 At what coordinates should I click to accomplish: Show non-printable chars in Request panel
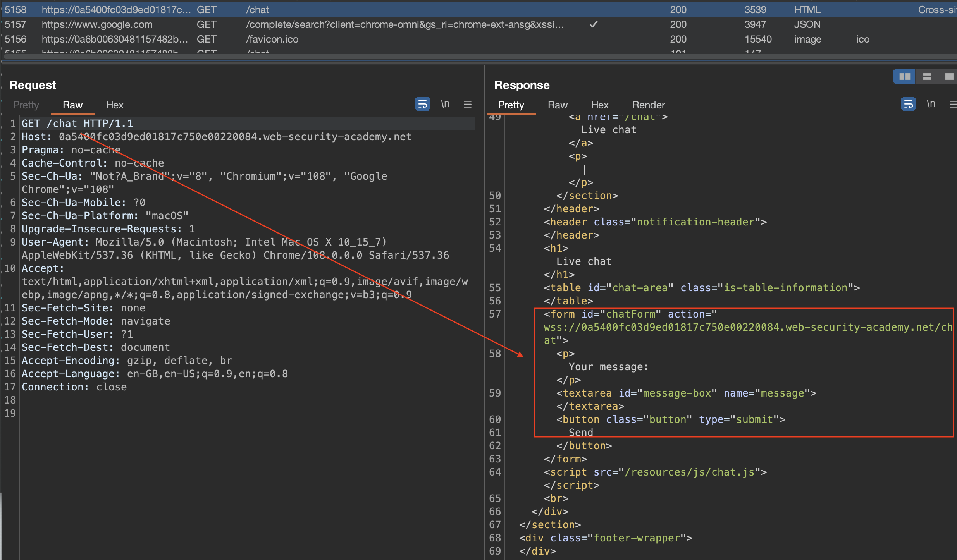[x=445, y=104]
